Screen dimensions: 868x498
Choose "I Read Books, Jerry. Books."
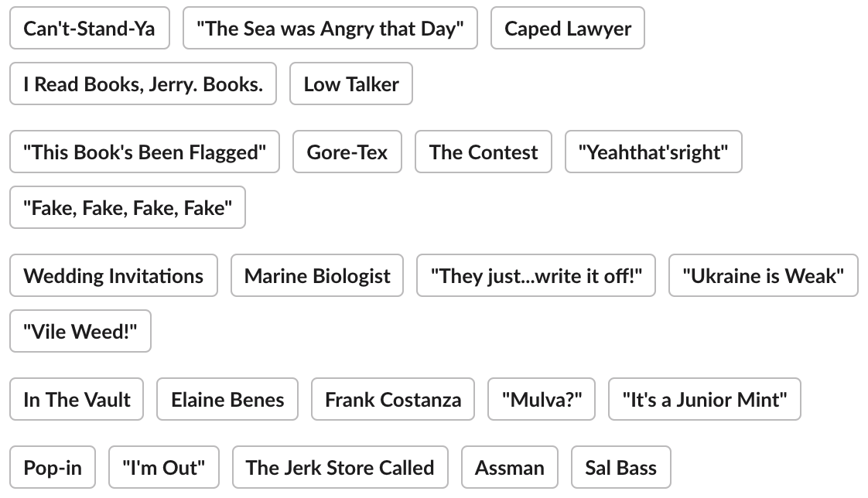[143, 84]
